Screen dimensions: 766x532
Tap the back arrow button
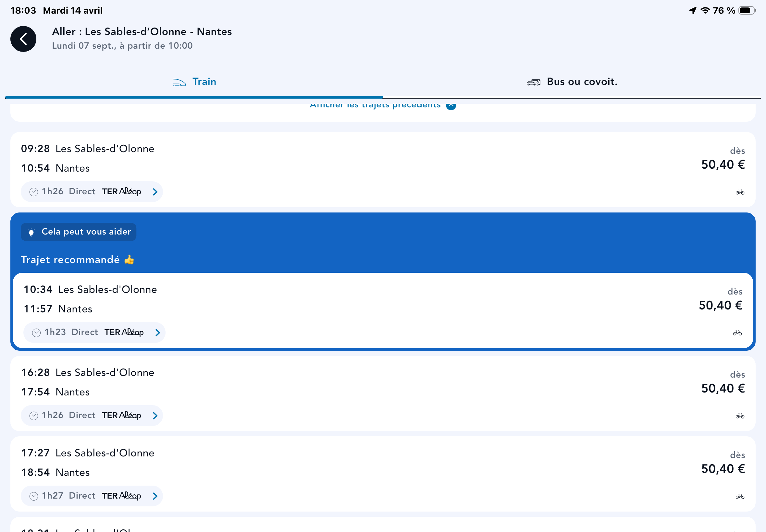(x=23, y=39)
